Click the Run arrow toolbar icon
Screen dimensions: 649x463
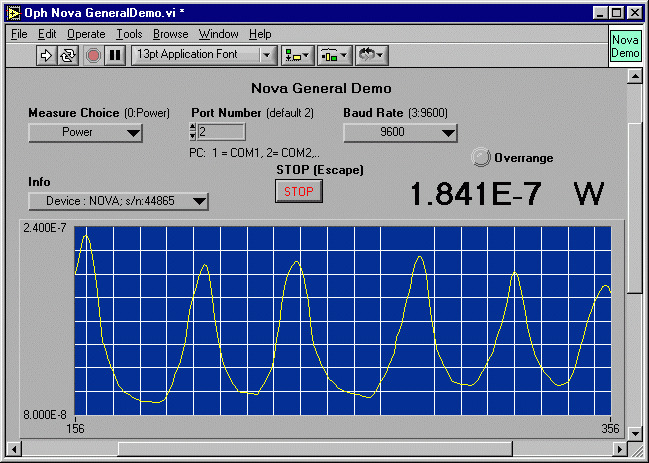(46, 55)
